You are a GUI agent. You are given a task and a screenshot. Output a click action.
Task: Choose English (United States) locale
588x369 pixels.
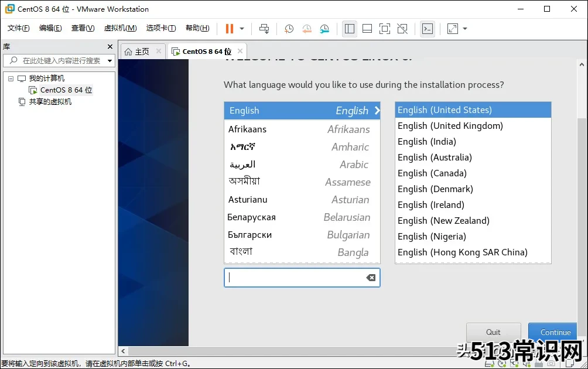point(473,110)
